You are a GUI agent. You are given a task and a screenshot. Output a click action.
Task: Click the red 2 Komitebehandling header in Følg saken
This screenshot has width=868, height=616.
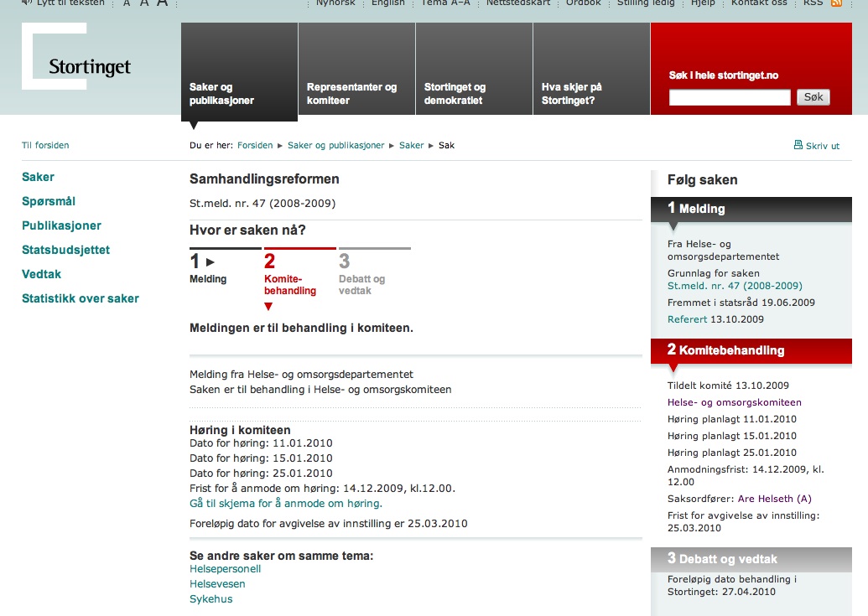[751, 350]
